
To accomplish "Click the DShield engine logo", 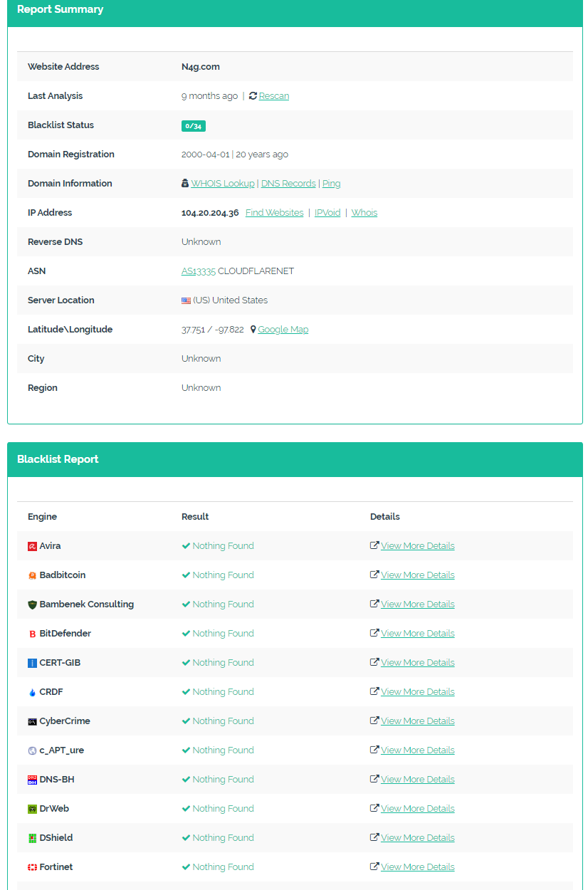I will 32,838.
